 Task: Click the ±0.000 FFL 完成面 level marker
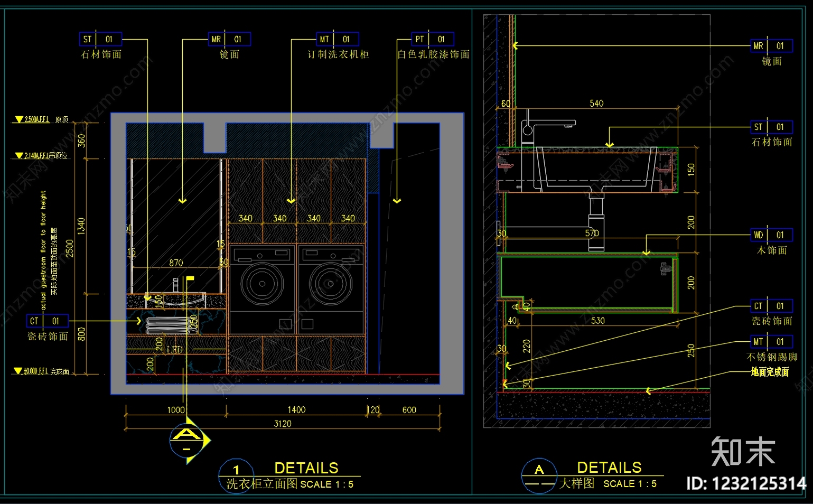(42, 371)
